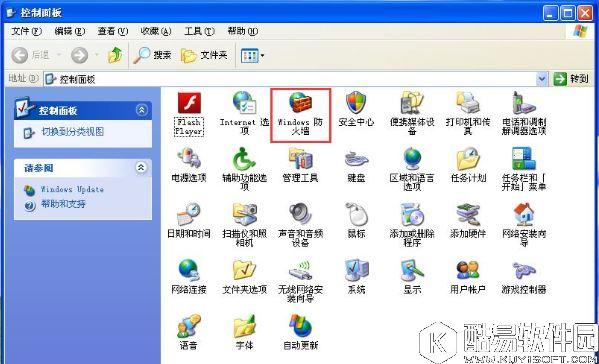This screenshot has width=599, height=364.
Task: Open 便携媒体设备 icon
Action: tap(412, 103)
